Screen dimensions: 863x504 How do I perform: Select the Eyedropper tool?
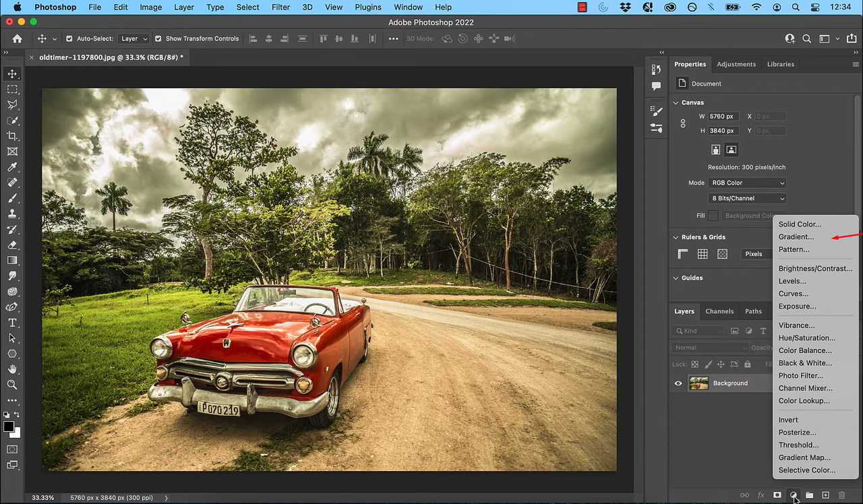[11, 166]
